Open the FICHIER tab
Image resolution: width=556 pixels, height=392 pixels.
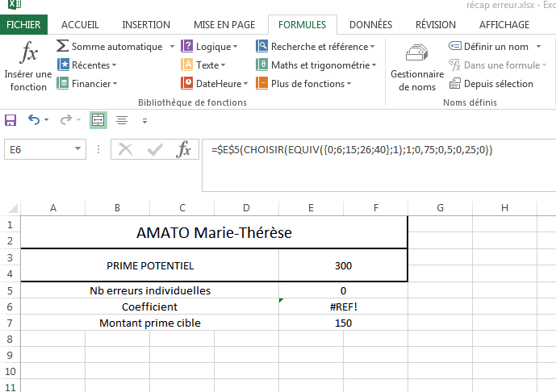[23, 24]
